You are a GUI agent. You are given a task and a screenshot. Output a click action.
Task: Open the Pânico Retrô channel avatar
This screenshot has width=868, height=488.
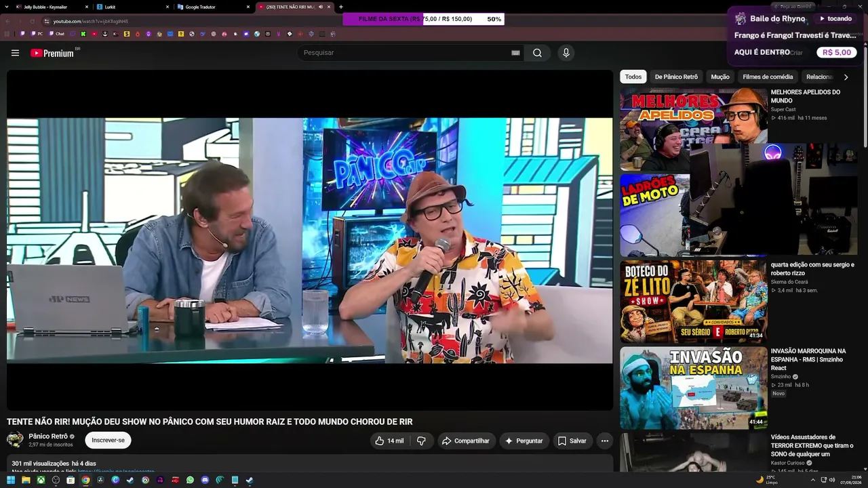pyautogui.click(x=15, y=440)
